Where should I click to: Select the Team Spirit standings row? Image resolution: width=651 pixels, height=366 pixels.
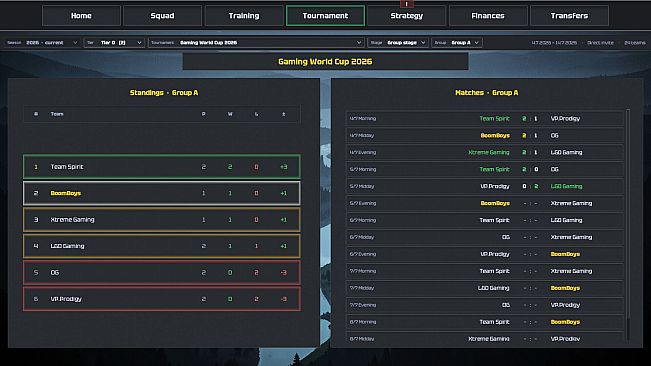[x=162, y=167]
